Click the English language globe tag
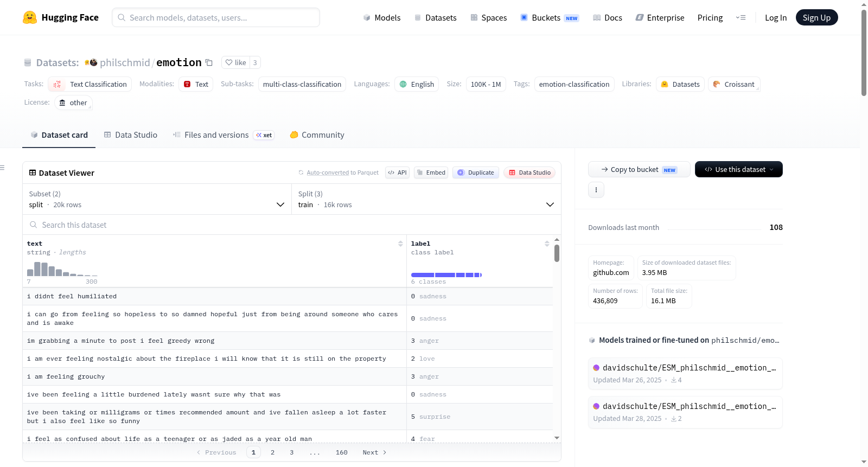The image size is (868, 467). pyautogui.click(x=417, y=84)
